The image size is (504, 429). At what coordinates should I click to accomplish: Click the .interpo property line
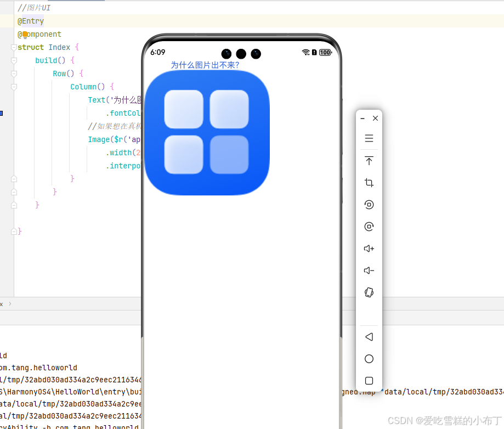tap(124, 166)
